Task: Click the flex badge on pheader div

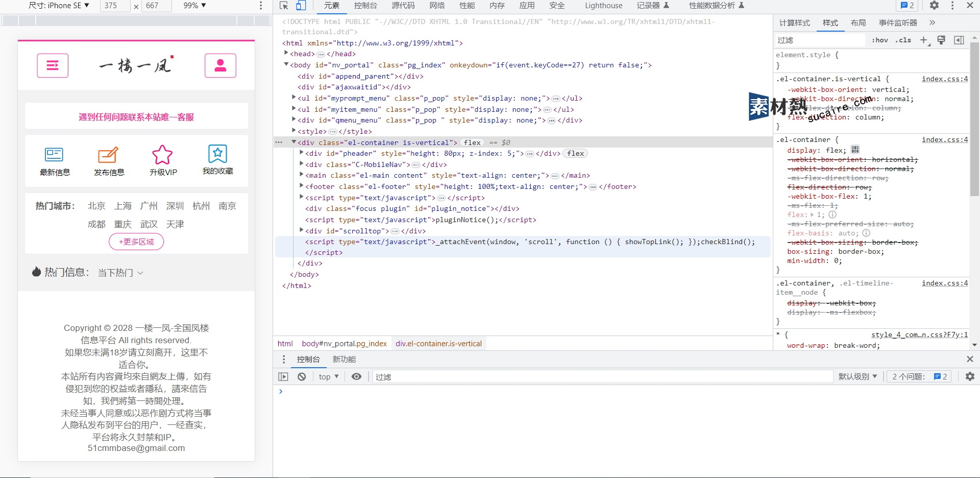Action: (575, 153)
